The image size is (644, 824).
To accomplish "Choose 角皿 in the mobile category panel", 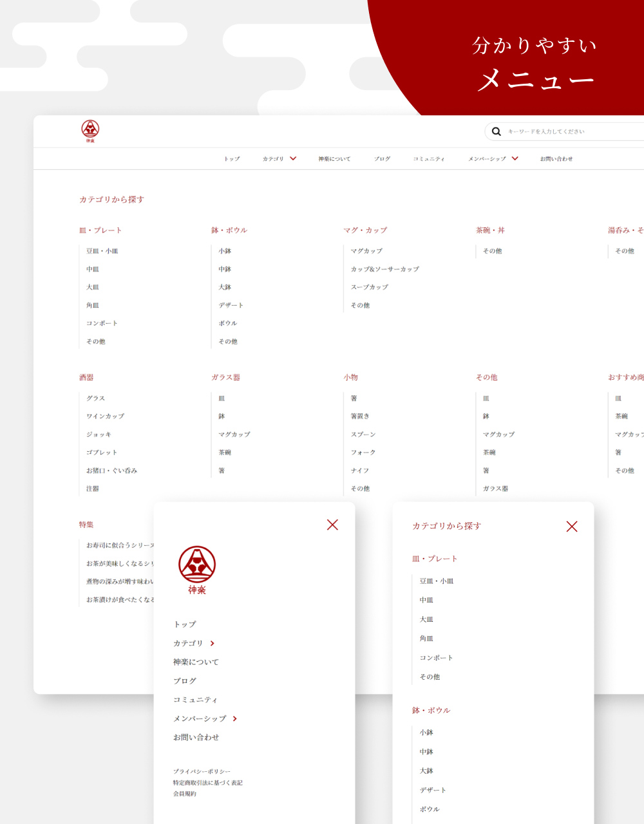I will pos(426,639).
